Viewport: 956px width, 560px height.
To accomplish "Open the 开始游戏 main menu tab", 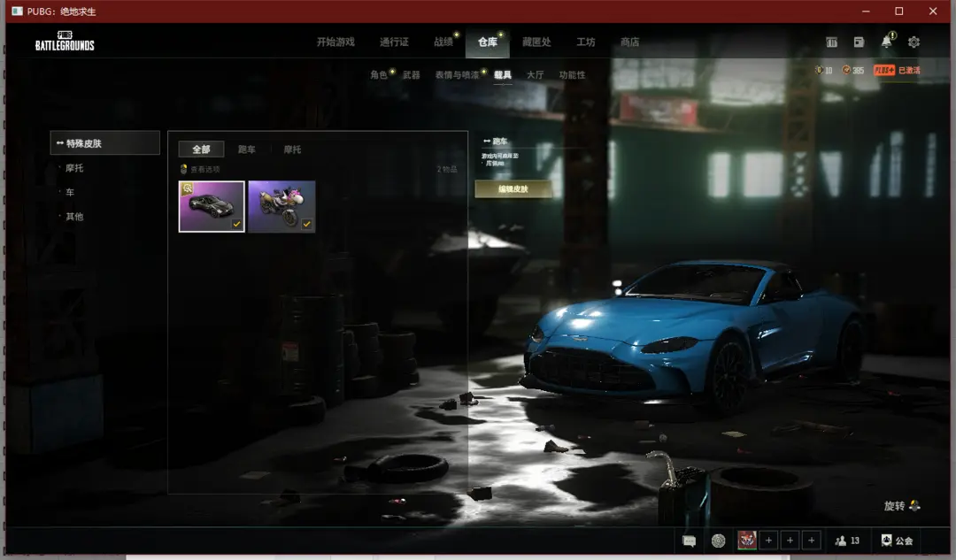I will coord(335,42).
